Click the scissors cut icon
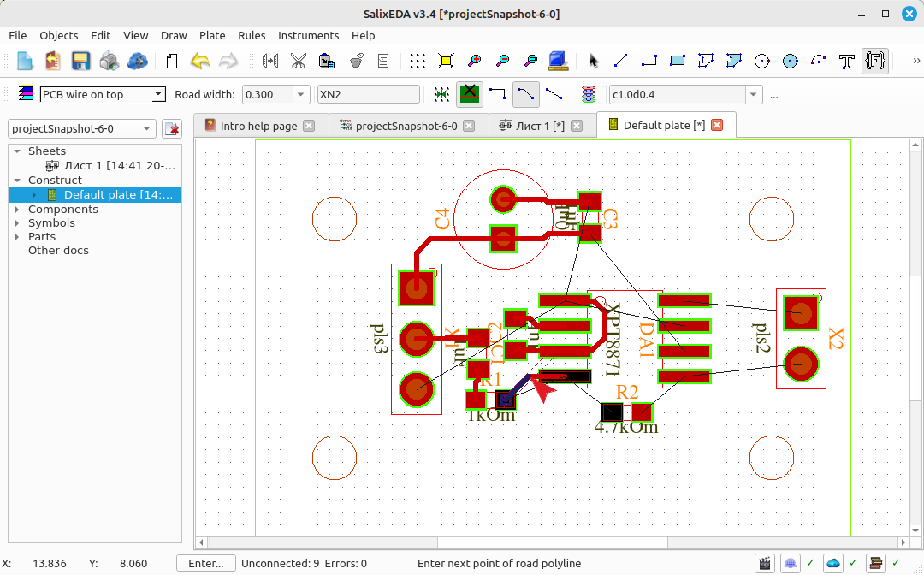The height and width of the screenshot is (575, 924). coord(299,61)
